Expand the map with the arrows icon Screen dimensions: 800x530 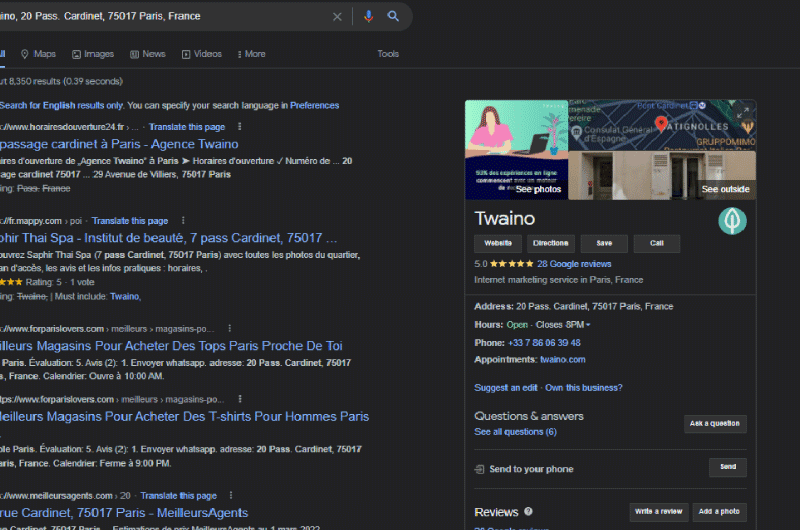coord(743,113)
